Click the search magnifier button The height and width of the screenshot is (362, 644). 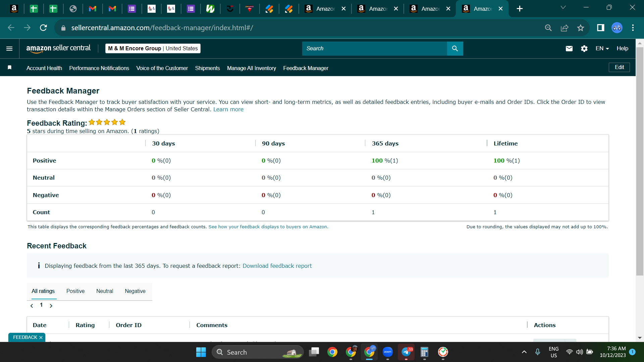coord(455,49)
